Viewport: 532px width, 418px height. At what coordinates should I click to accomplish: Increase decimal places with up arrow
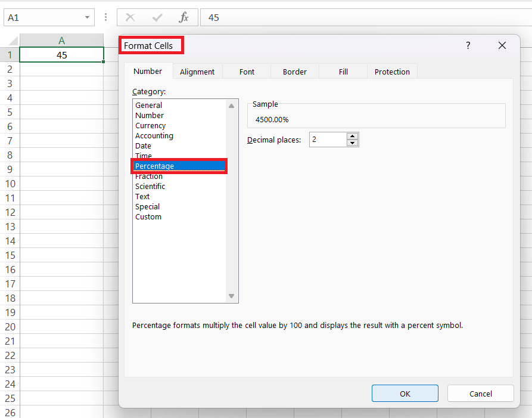(x=353, y=136)
